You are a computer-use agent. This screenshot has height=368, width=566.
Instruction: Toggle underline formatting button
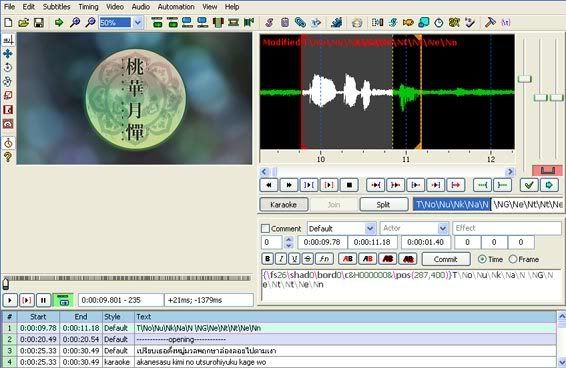pyautogui.click(x=294, y=259)
